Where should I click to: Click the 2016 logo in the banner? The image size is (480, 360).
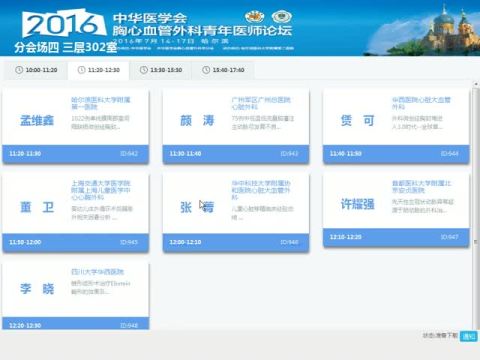pyautogui.click(x=63, y=24)
